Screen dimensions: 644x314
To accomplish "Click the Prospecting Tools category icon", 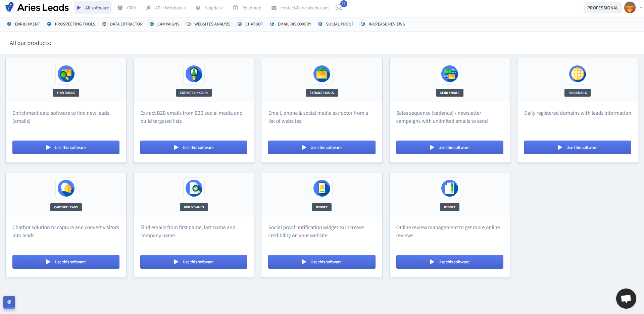I will [49, 24].
